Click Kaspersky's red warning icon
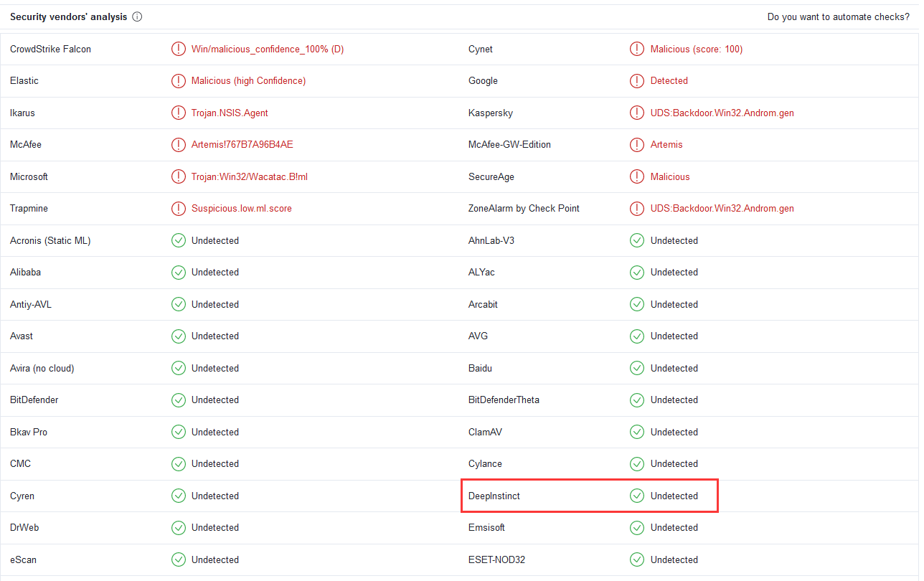This screenshot has width=924, height=581. coord(636,113)
